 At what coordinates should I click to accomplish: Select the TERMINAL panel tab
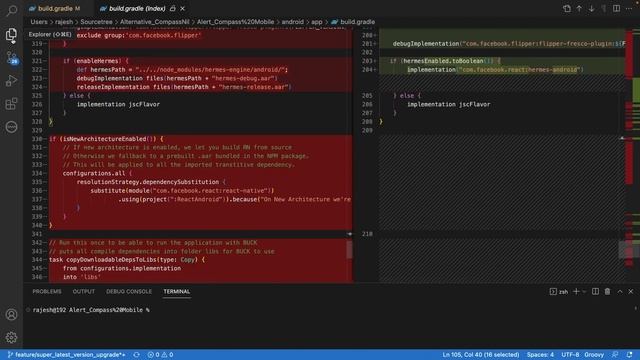(177, 291)
